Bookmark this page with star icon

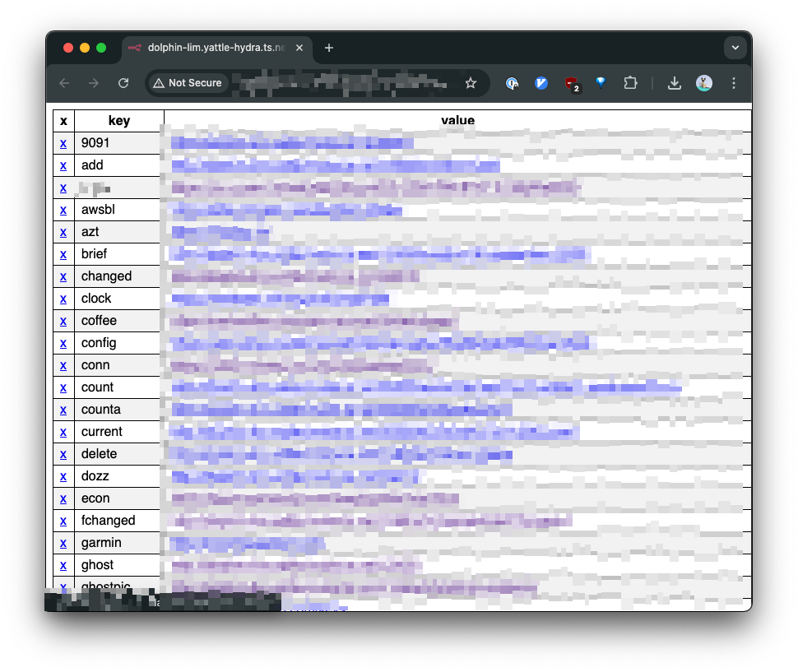471,83
